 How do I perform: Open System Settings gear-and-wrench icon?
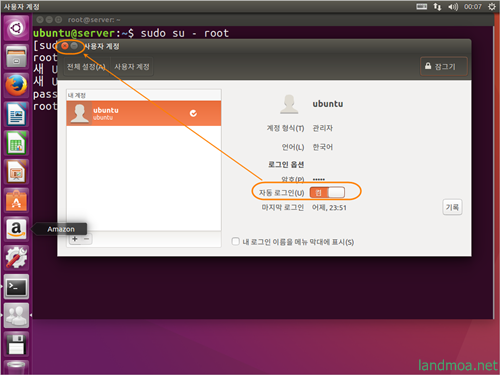pyautogui.click(x=16, y=258)
